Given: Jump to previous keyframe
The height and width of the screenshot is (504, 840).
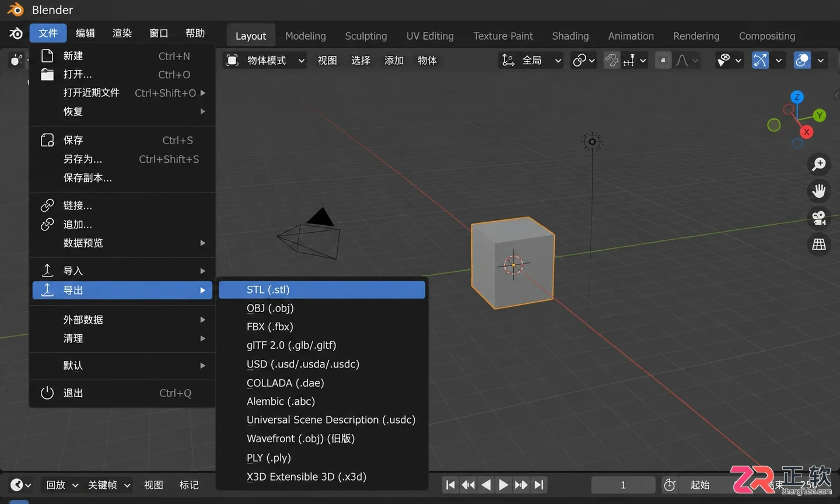Looking at the screenshot, I should (468, 485).
